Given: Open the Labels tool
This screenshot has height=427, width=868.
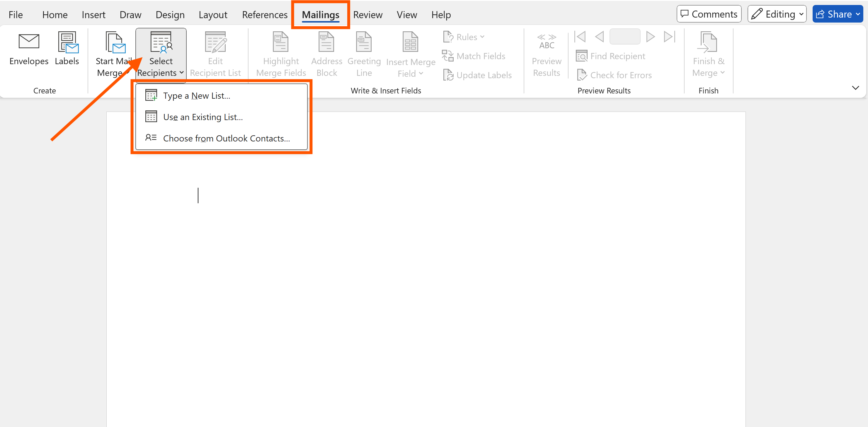Looking at the screenshot, I should [67, 49].
